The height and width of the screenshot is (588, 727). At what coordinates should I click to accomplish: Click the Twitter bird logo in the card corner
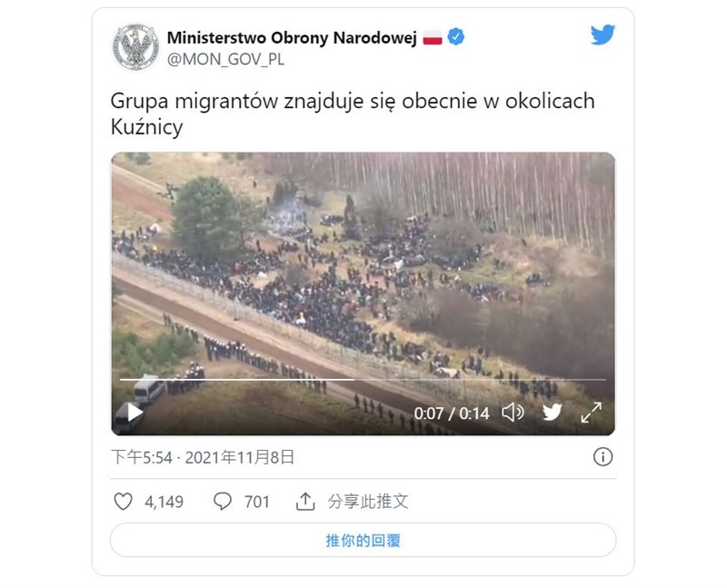coord(603,35)
